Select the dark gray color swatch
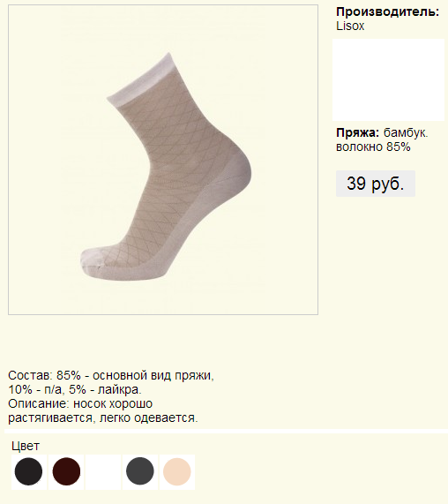The height and width of the screenshot is (504, 448). tap(140, 471)
